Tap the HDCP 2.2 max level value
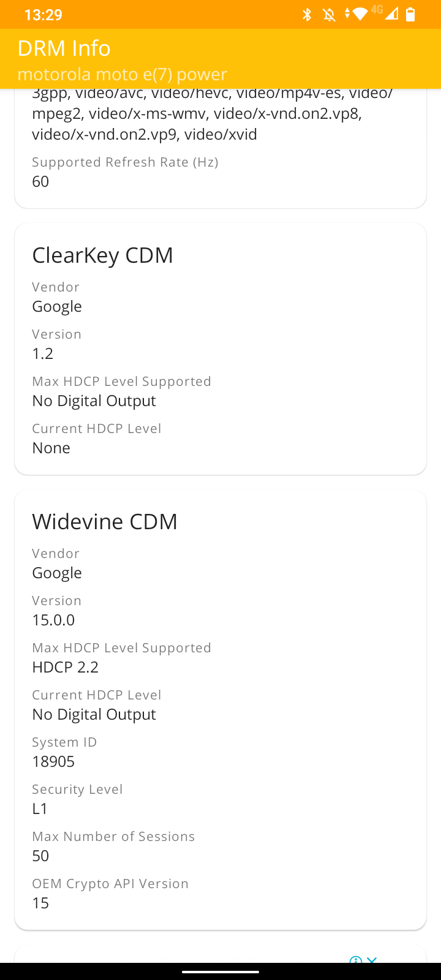This screenshot has width=441, height=980. point(66,667)
